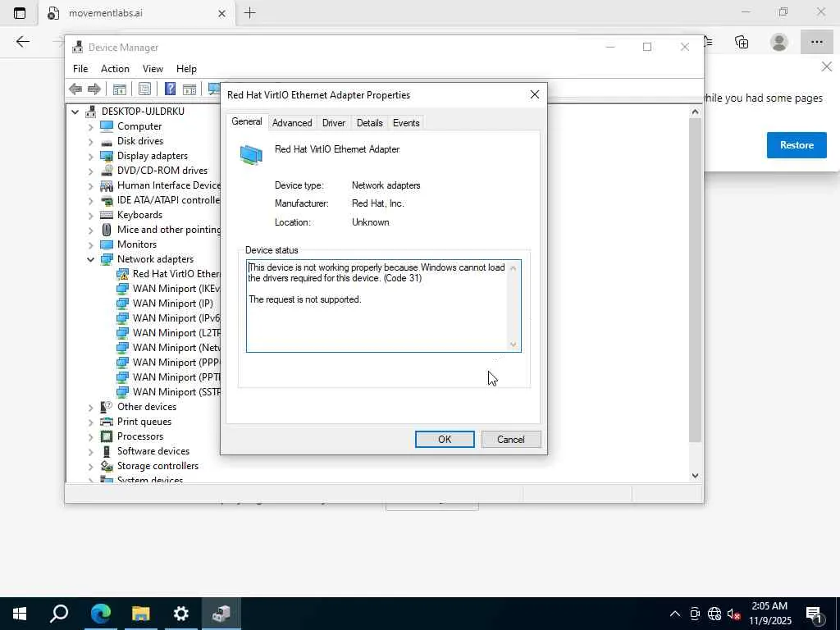Click the Device Manager title bar icon
This screenshot has width=840, height=630.
pyautogui.click(x=78, y=47)
